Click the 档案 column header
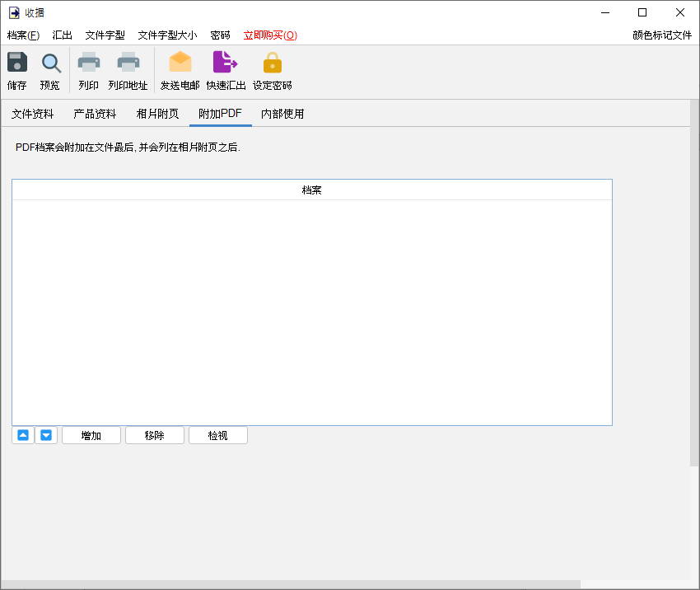 311,190
